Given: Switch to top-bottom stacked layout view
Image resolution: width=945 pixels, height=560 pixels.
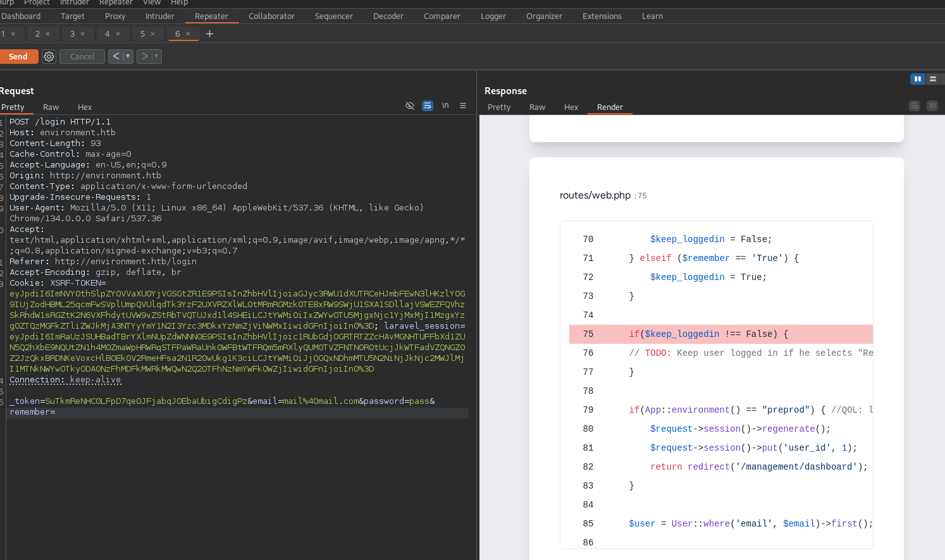Looking at the screenshot, I should point(933,79).
